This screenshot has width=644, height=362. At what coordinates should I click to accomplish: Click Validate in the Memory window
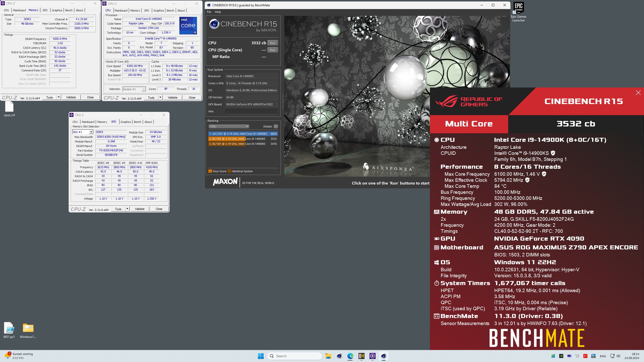tap(71, 97)
